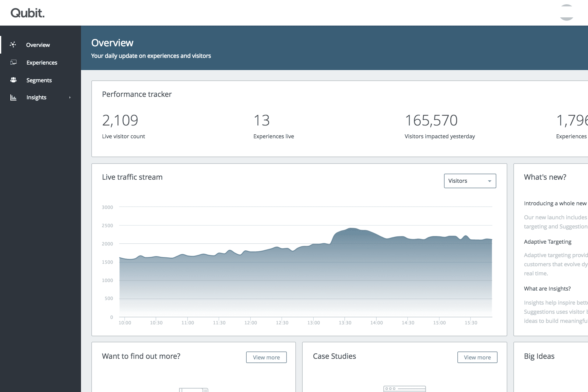Open the user avatar at top right
The image size is (588, 392).
567,12
